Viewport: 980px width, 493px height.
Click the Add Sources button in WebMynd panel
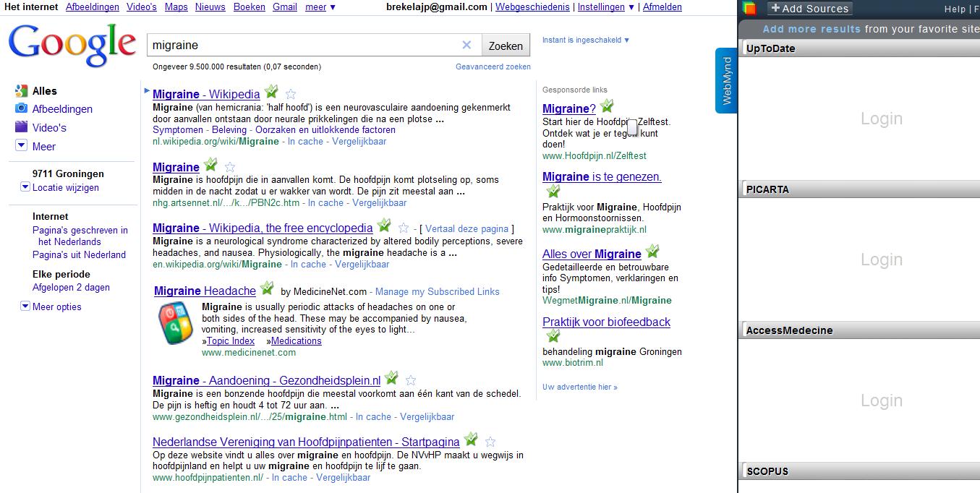(809, 9)
